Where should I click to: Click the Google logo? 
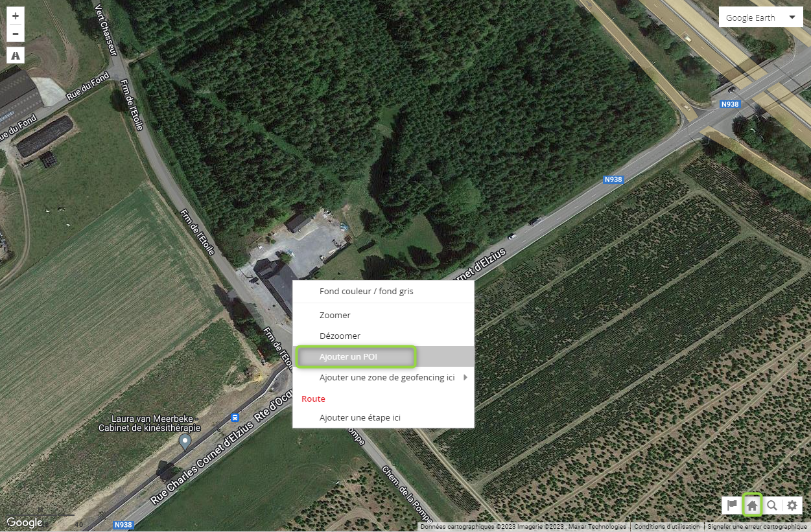tap(25, 522)
